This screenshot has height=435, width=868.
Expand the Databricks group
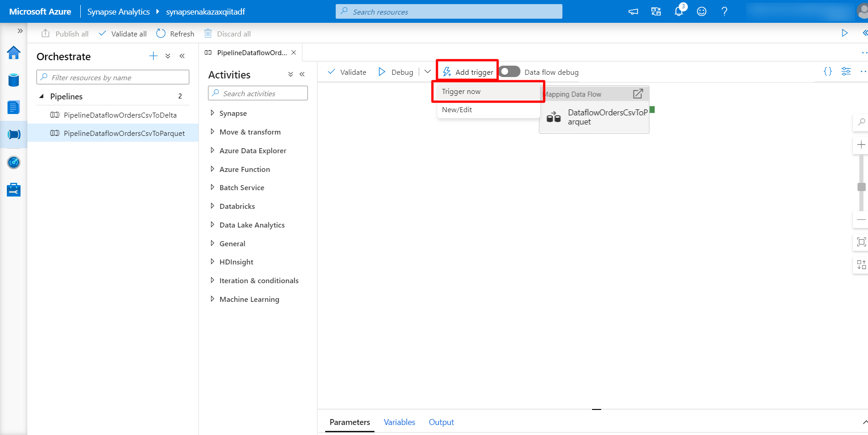point(212,206)
